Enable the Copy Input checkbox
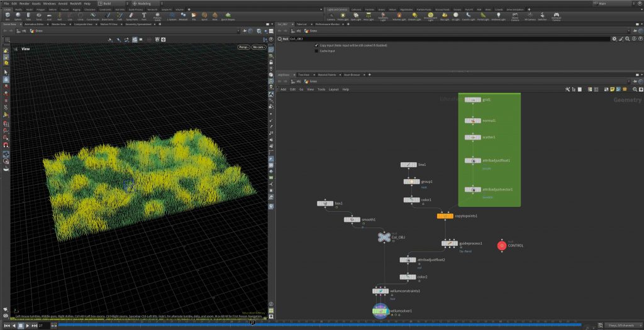644x330 pixels. (316, 46)
